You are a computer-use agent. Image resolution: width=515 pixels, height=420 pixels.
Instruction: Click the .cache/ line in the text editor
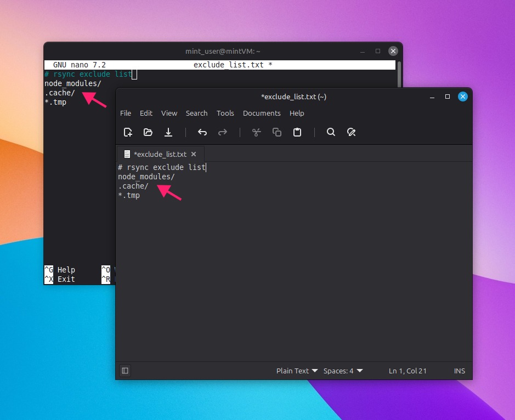pos(133,186)
